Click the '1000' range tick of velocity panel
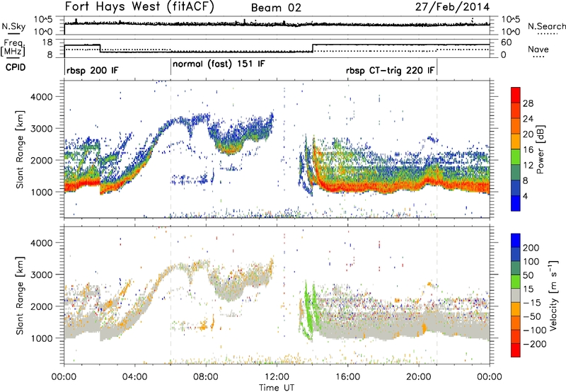The image size is (566, 392). coord(42,338)
